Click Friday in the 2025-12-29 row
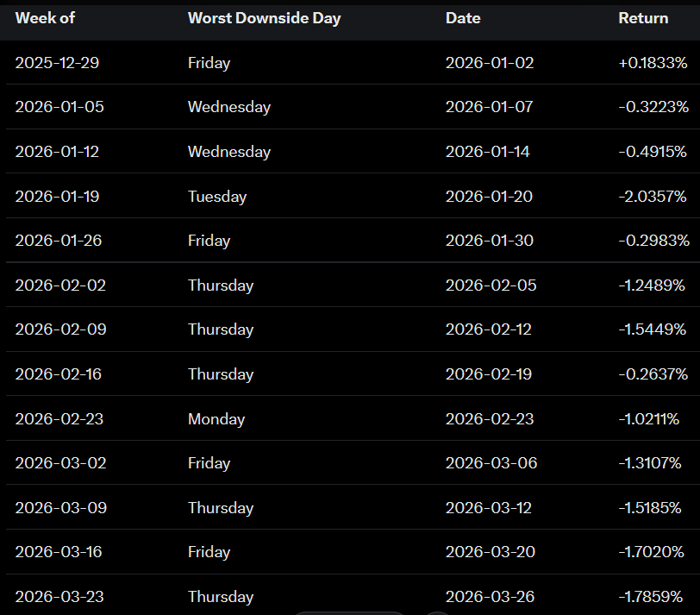The height and width of the screenshot is (615, 700). [209, 62]
